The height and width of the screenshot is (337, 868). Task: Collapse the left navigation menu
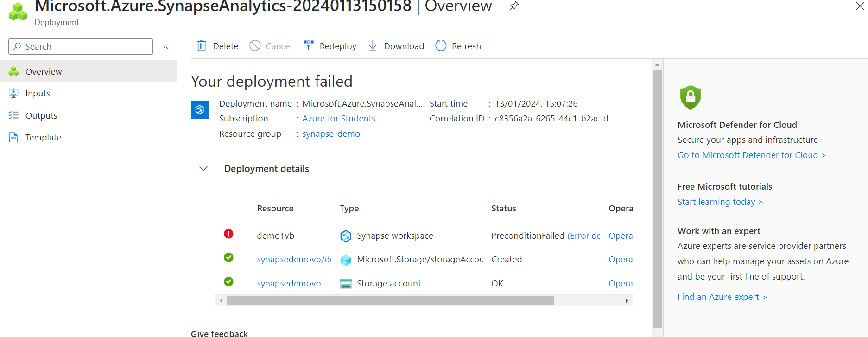[166, 46]
